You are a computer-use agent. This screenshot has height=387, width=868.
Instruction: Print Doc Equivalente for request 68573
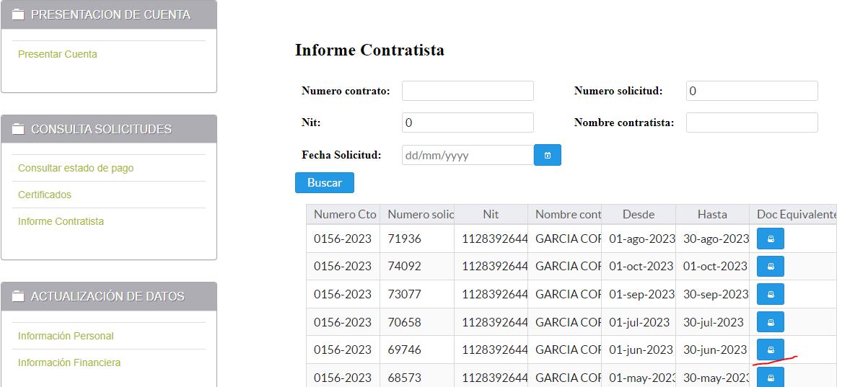tap(770, 377)
